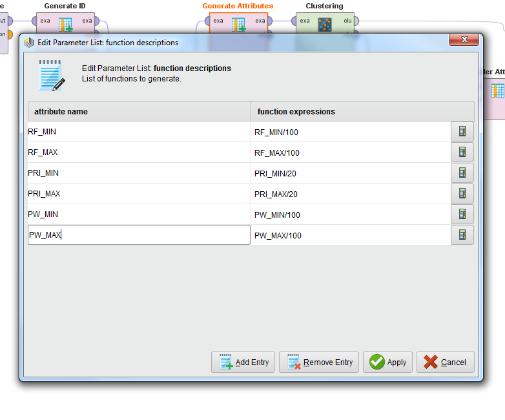Open expression editor for RF_MAX/100 row
The width and height of the screenshot is (505, 420).
[x=462, y=152]
